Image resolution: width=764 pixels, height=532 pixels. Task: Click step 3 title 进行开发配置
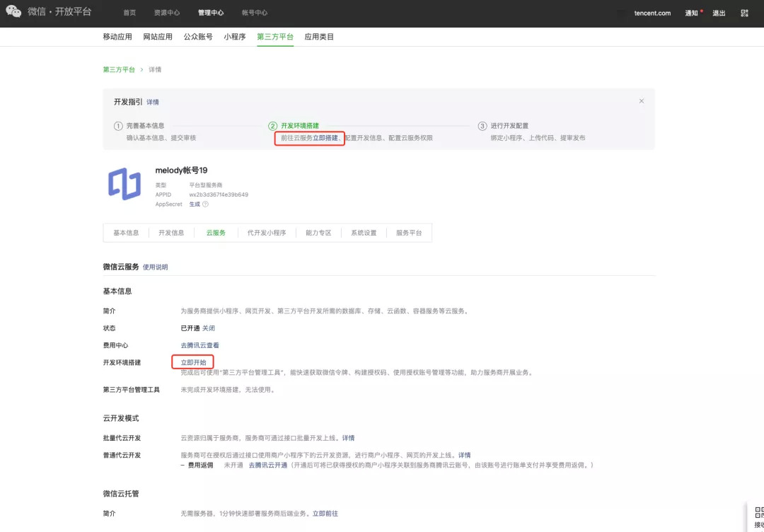click(509, 126)
